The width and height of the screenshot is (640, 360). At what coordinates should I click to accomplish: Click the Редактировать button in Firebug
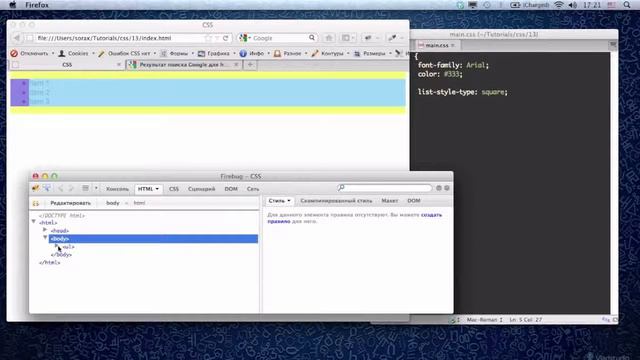pos(70,203)
